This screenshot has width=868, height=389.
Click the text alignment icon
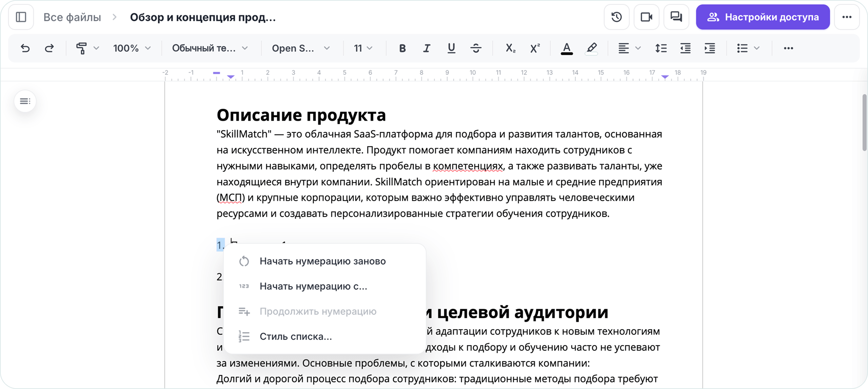(x=623, y=48)
